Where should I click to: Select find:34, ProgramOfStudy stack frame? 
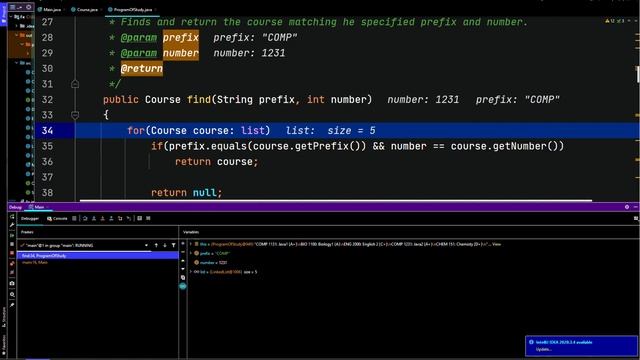point(97,256)
